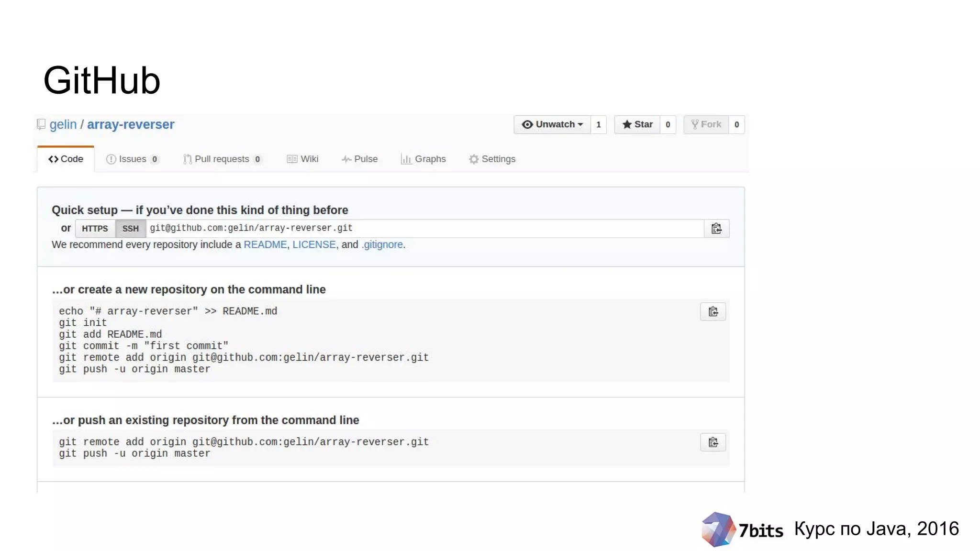Screen dimensions: 980x551
Task: Open the Pull requests tab
Action: tap(223, 159)
